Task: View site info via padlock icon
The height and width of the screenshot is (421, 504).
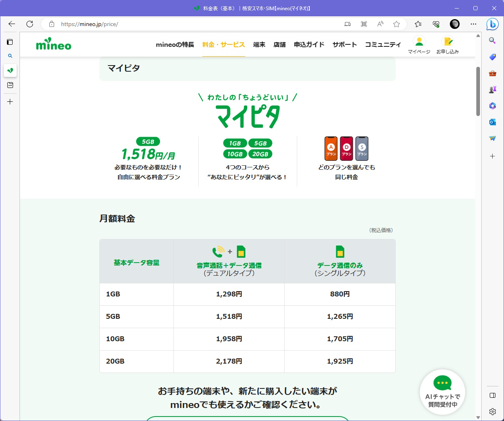Action: pyautogui.click(x=52, y=24)
